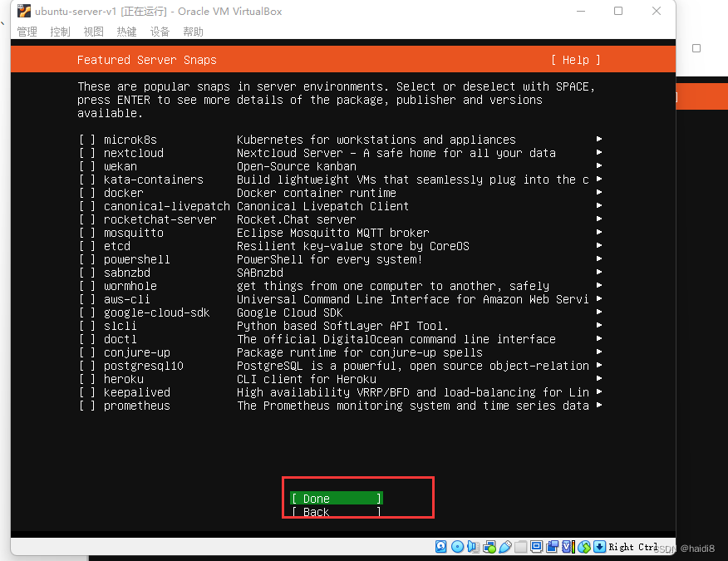Screen dimensions: 728x561
Task: Open the 管理 menu
Action: [x=27, y=32]
